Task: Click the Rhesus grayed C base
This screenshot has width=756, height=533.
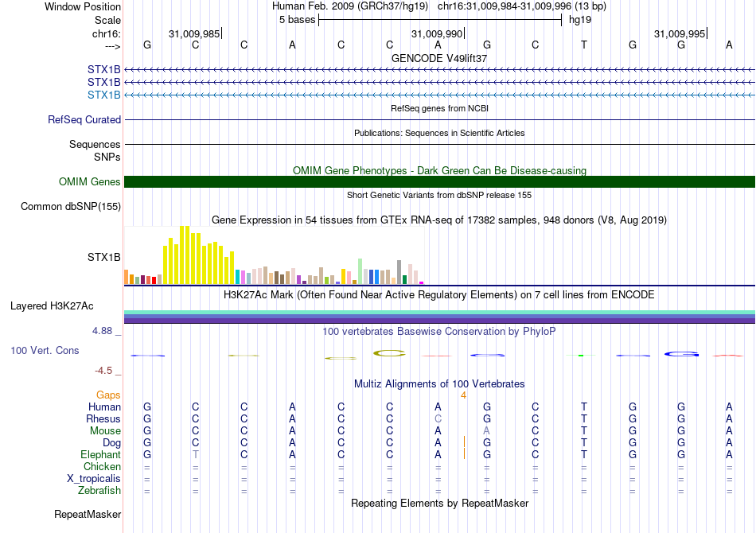Action: 438,419
